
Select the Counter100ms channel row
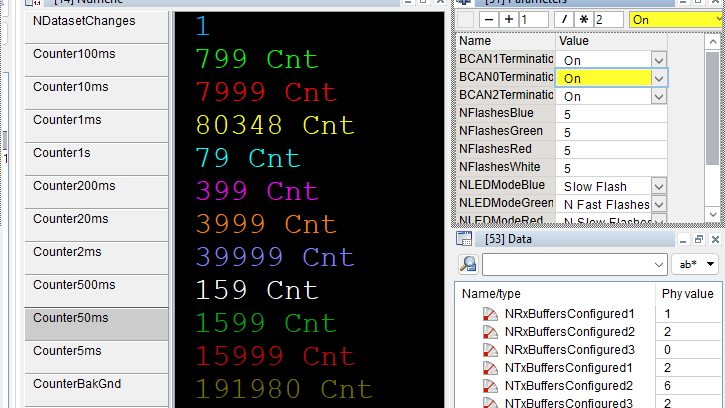(96, 60)
